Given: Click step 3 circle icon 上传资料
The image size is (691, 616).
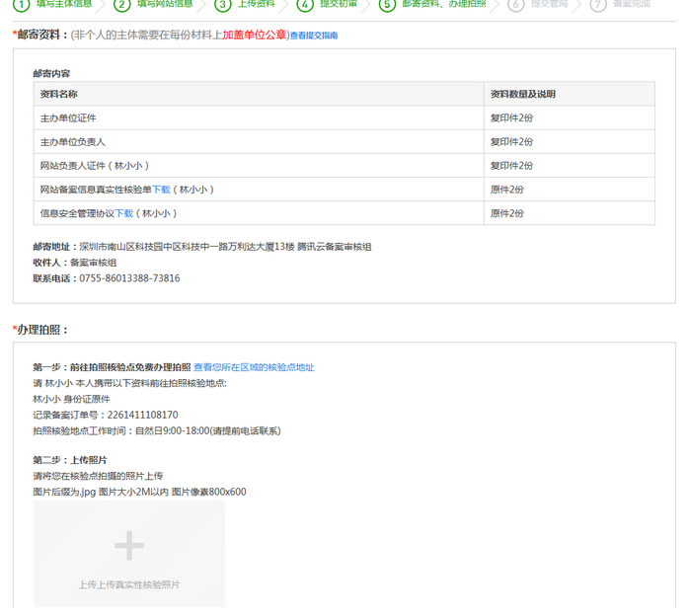Looking at the screenshot, I should point(223,4).
